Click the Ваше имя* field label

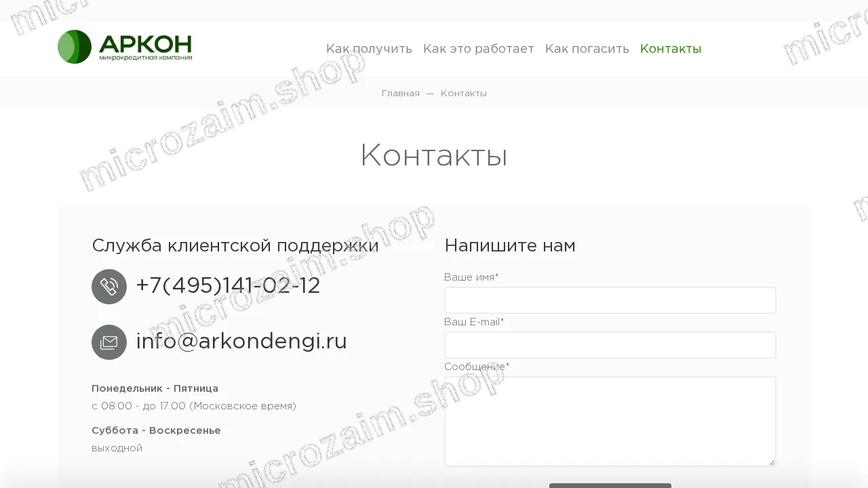471,277
